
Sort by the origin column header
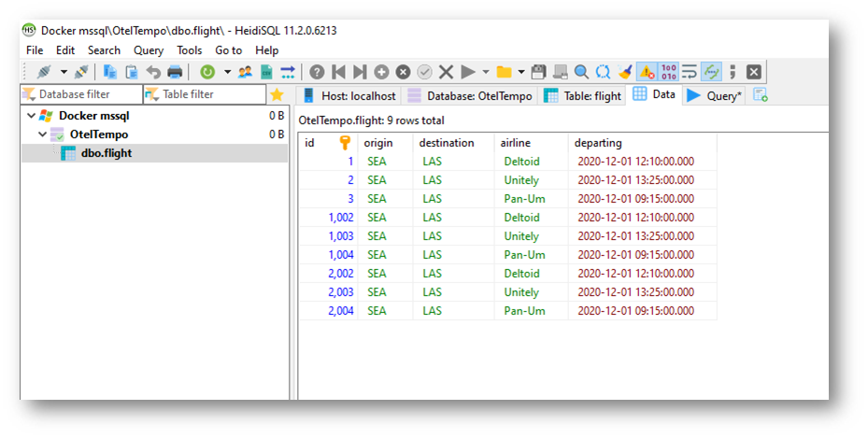click(x=385, y=143)
